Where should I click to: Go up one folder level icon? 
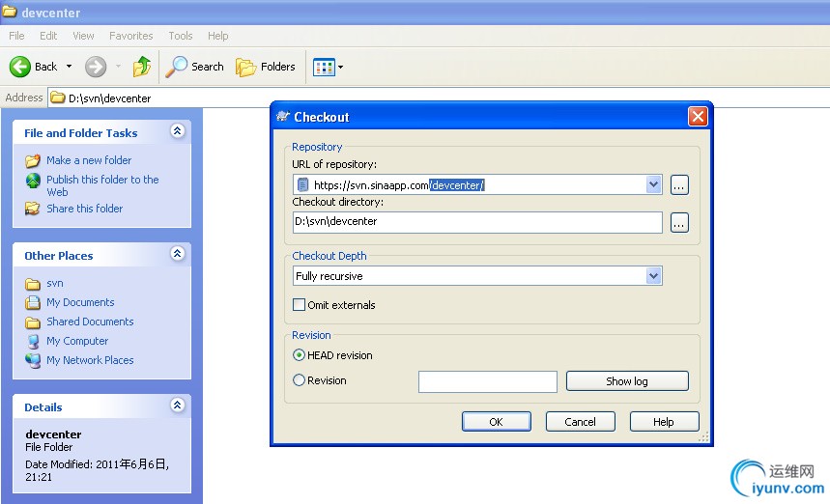coord(142,67)
